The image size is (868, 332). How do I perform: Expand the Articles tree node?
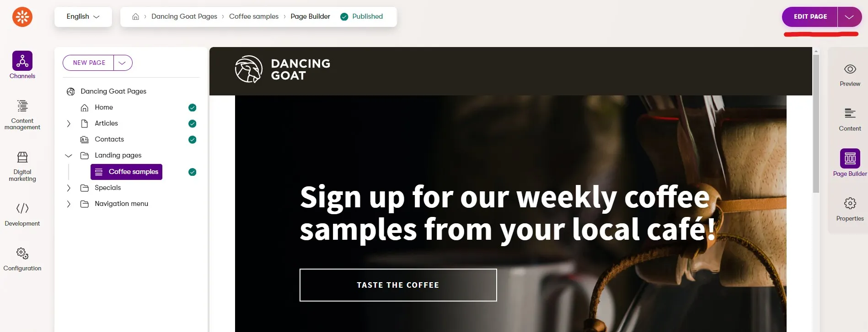69,124
